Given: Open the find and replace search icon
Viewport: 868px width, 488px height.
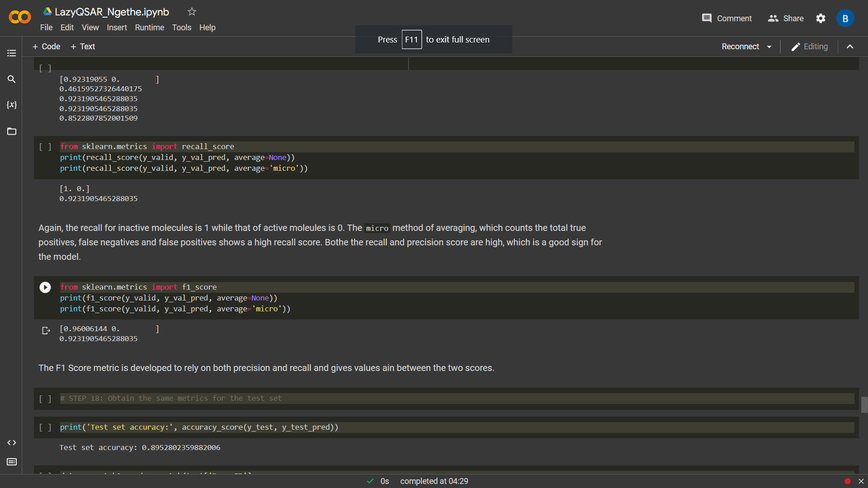Looking at the screenshot, I should (12, 79).
